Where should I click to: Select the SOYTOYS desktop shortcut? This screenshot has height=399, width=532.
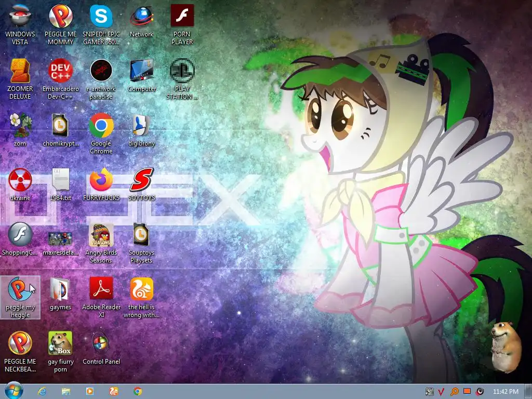[141, 184]
